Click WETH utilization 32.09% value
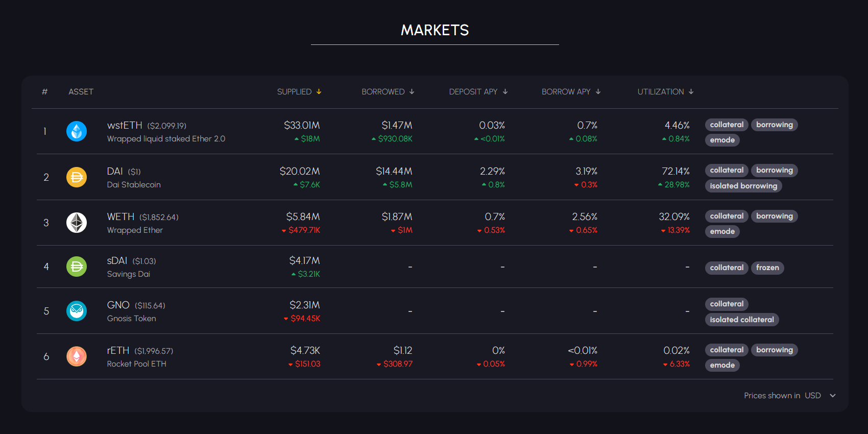The width and height of the screenshot is (868, 434). tap(674, 216)
